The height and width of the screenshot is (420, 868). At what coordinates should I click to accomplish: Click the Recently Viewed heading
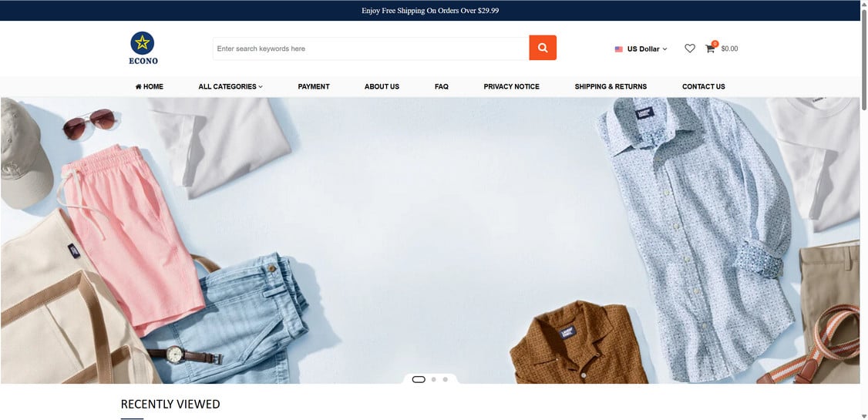point(170,404)
